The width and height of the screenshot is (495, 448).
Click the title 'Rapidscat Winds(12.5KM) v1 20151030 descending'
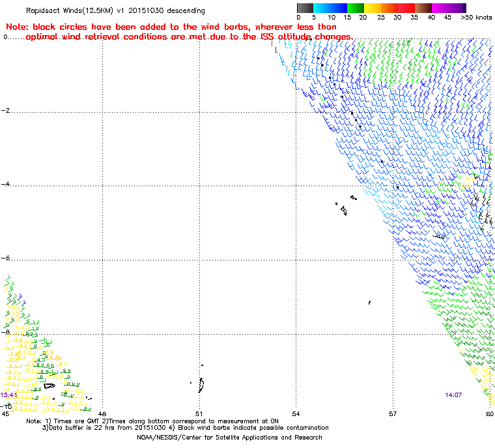pyautogui.click(x=115, y=10)
